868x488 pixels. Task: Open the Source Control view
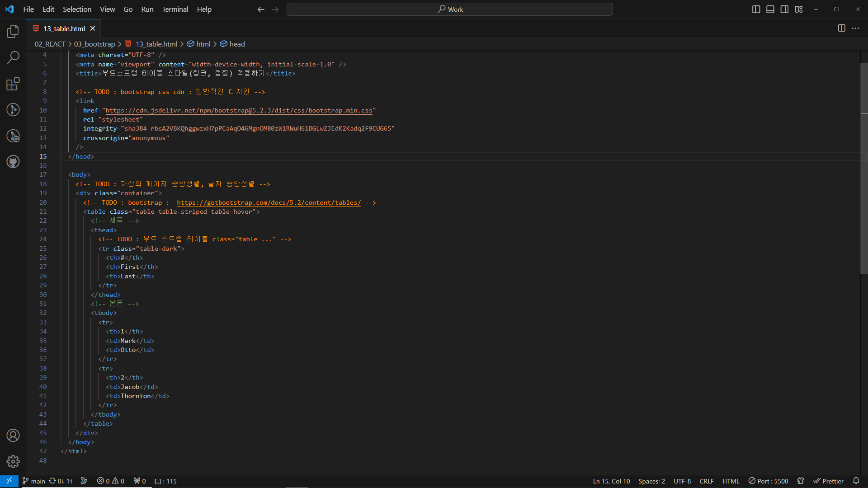pos(13,110)
